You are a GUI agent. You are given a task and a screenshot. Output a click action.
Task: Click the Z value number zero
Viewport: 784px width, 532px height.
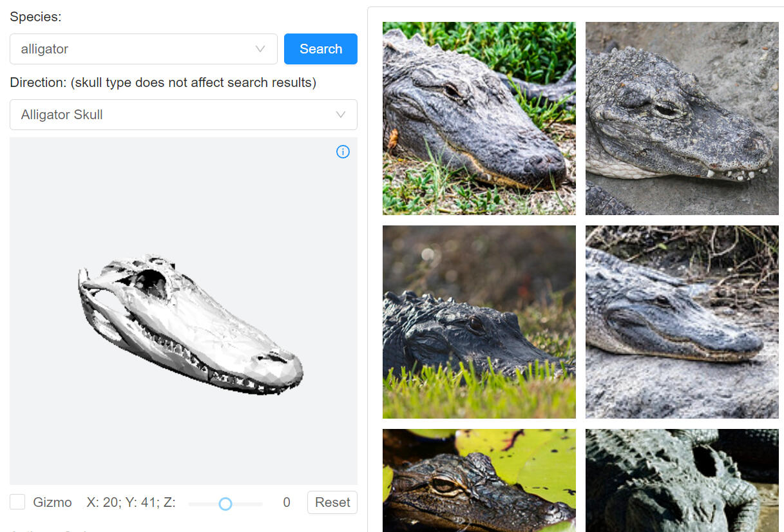coord(287,502)
